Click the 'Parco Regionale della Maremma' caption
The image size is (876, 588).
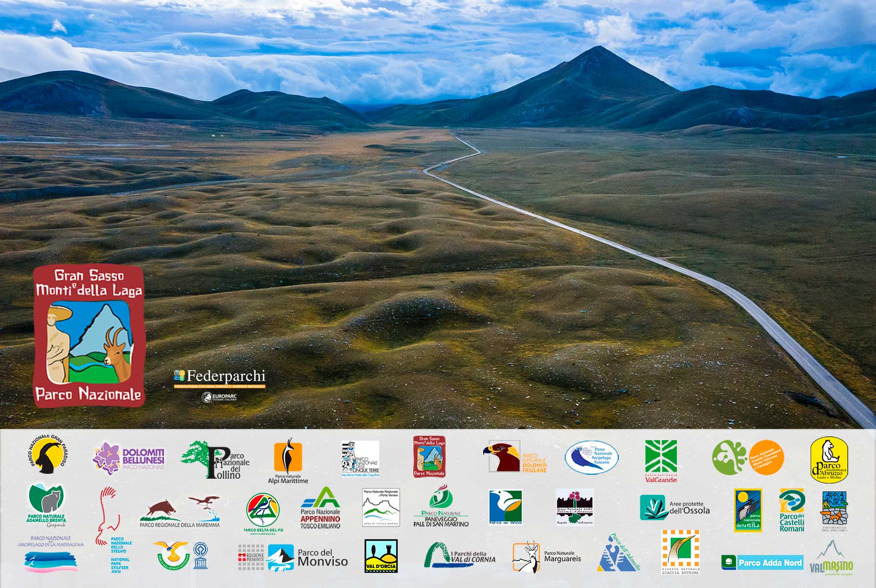[180, 525]
